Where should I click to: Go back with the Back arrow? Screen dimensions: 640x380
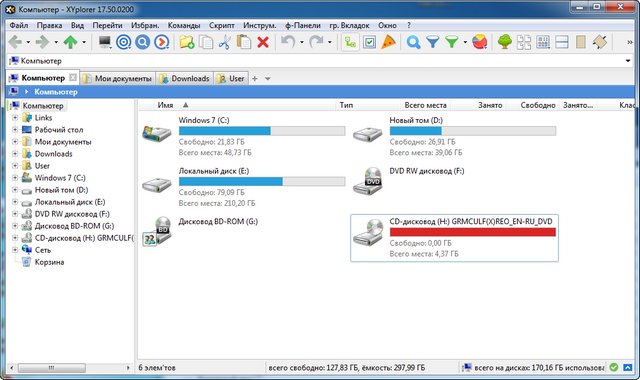tap(16, 42)
